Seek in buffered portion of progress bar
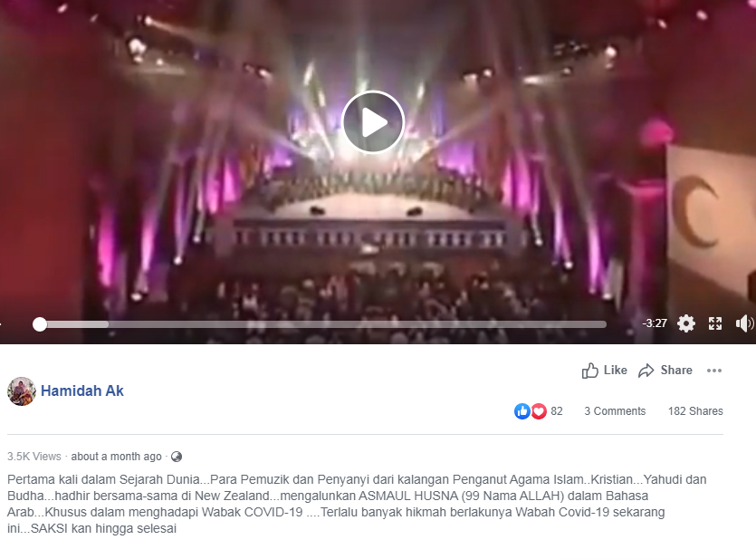The width and height of the screenshot is (756, 559). [77, 324]
